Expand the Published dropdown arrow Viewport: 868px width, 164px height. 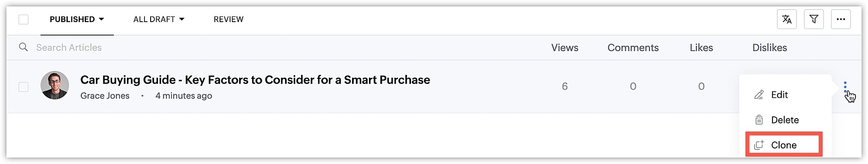tap(102, 19)
